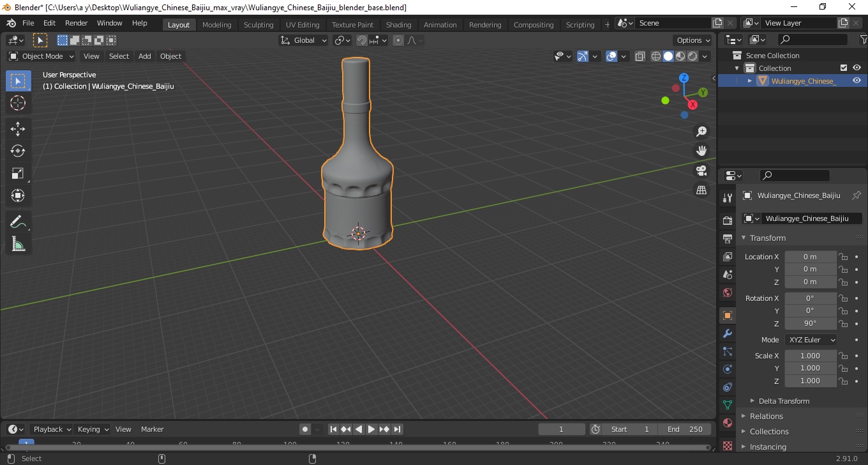Enable snapping magnet toggle
This screenshot has height=465, width=868.
coord(362,40)
